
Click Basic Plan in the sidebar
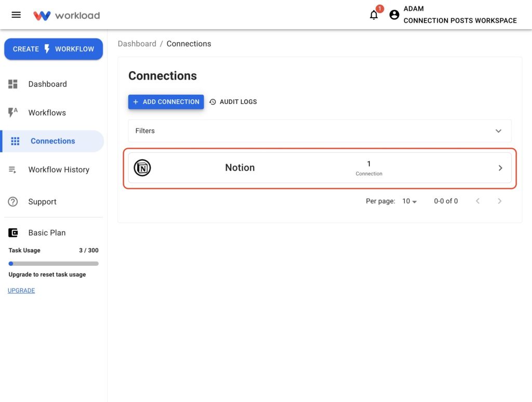click(x=47, y=232)
